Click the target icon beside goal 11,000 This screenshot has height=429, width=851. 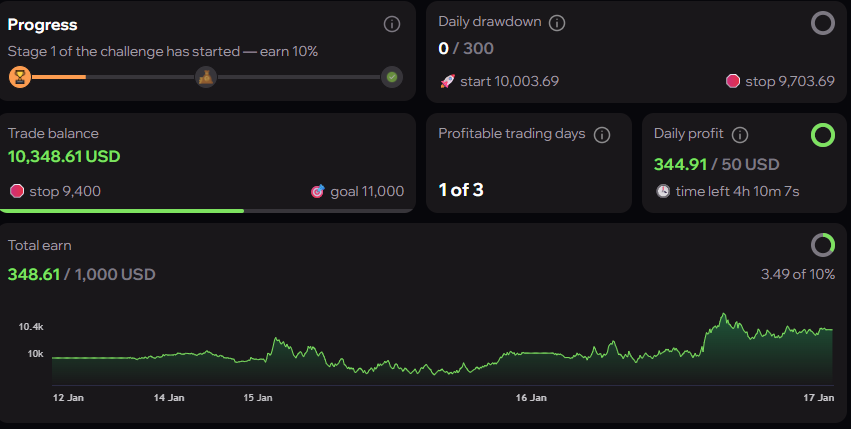pos(317,191)
